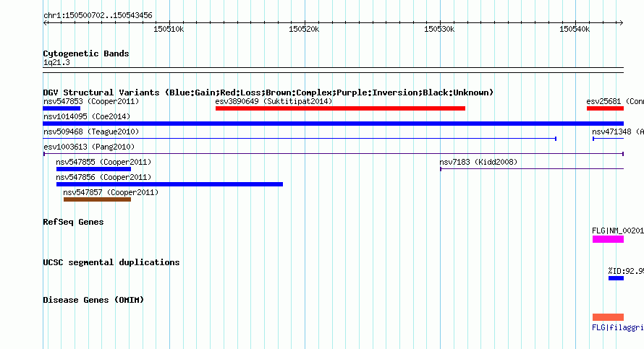The image size is (644, 349).
Task: Select the orange FLG OMIM disease gene bar
Action: tap(609, 317)
